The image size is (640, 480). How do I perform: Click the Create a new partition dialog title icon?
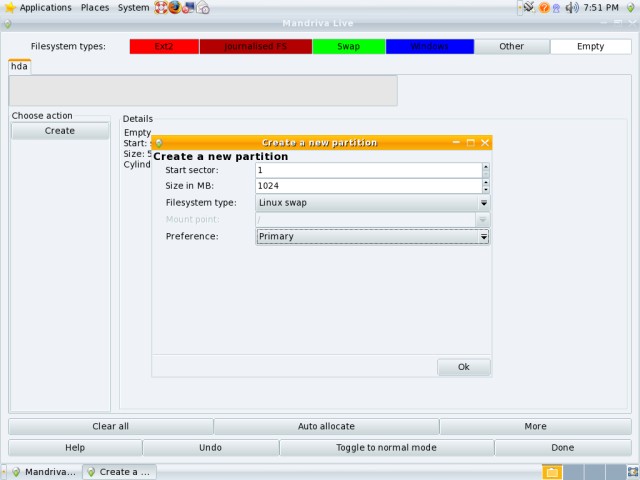(x=159, y=143)
